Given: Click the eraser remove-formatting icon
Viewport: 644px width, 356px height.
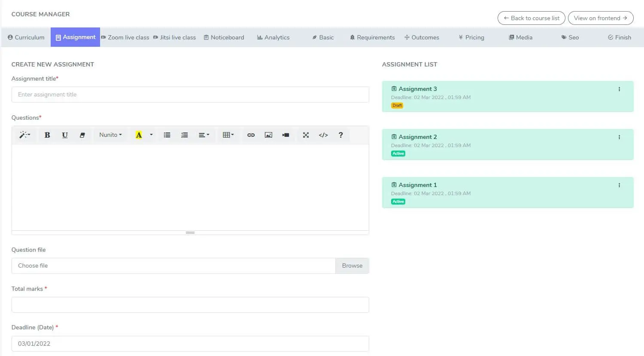Looking at the screenshot, I should pyautogui.click(x=82, y=135).
